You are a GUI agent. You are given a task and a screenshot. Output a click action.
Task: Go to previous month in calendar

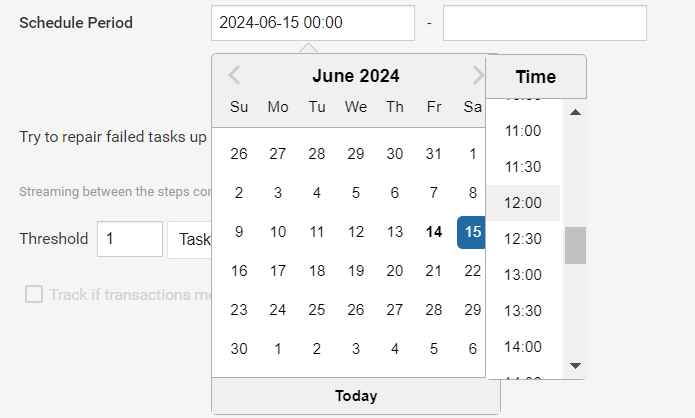point(234,75)
